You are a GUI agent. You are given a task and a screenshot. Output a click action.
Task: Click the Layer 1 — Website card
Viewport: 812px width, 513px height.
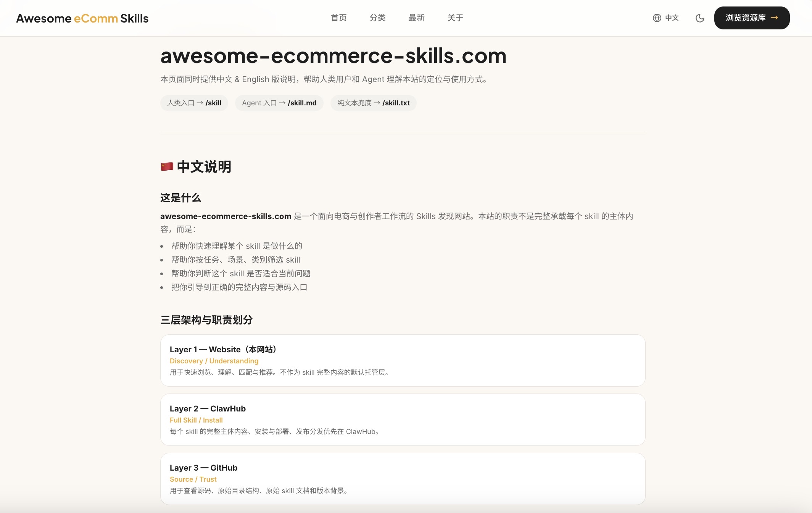(x=403, y=360)
